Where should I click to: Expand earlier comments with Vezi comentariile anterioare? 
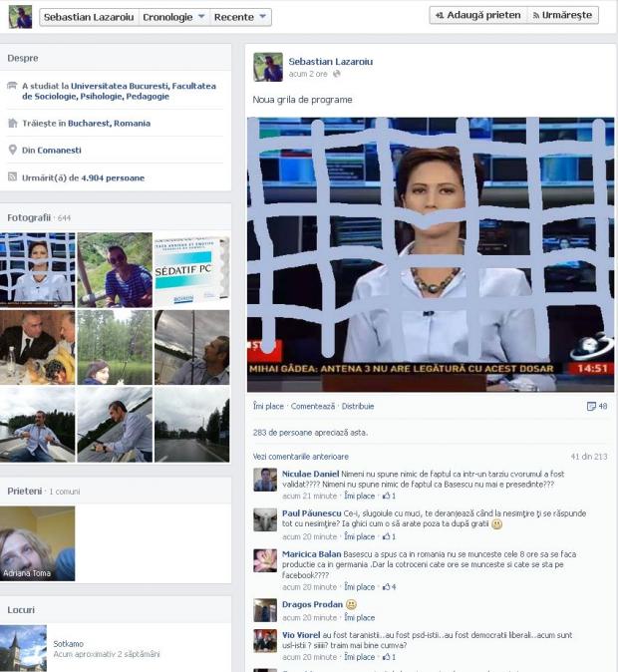[301, 456]
